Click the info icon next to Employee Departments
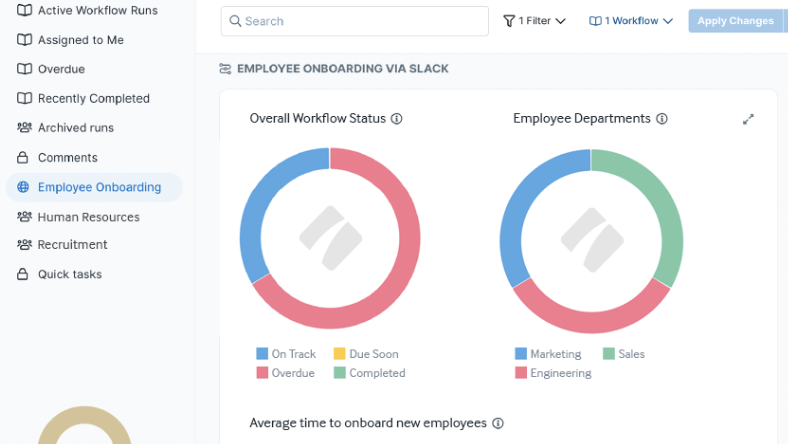The image size is (788, 444). (662, 119)
